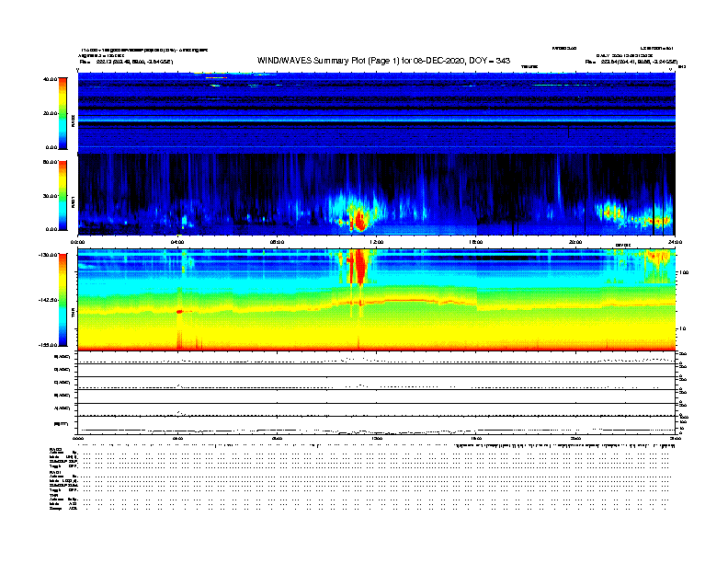Click the 40.00 label on RAD2 scale

(51, 79)
